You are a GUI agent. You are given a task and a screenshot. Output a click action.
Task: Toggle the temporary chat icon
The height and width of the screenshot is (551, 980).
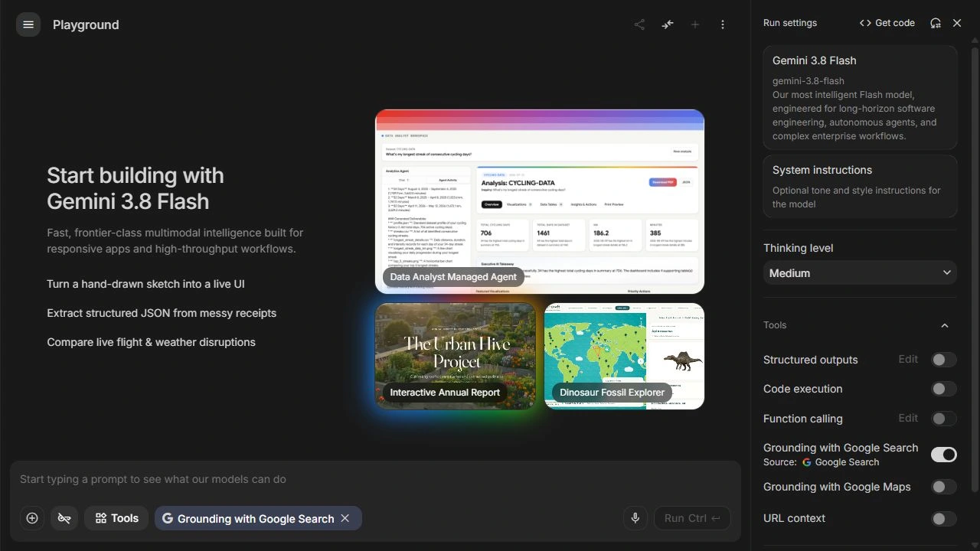(x=64, y=518)
